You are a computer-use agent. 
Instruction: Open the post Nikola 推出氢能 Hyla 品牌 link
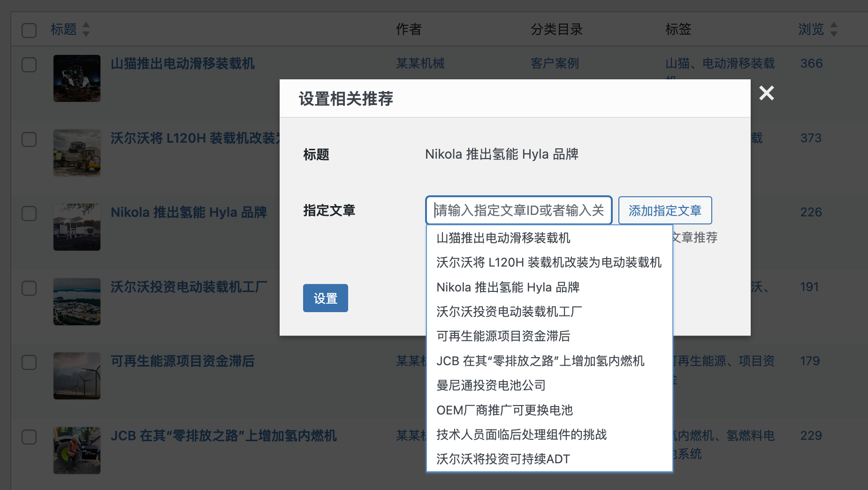[189, 212]
